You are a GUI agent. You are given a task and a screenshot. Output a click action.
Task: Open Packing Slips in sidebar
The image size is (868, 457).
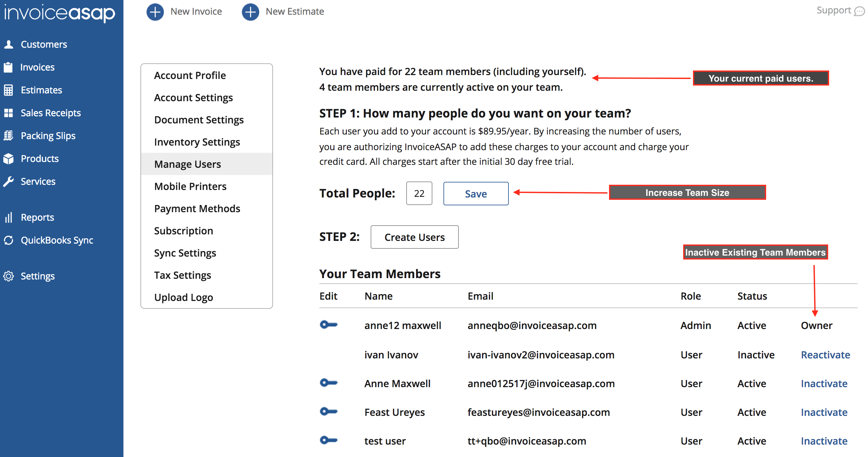click(x=48, y=136)
